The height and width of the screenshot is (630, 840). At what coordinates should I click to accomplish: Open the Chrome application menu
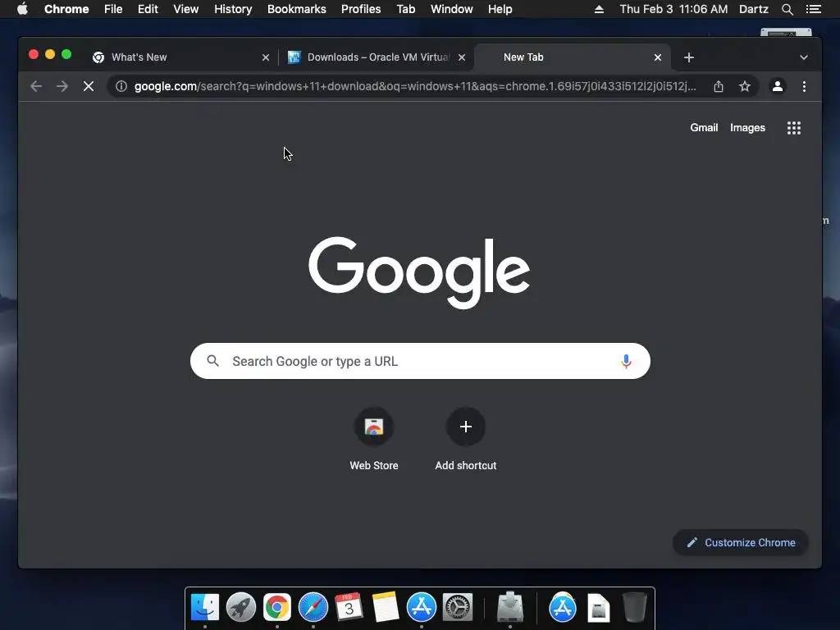tap(66, 9)
